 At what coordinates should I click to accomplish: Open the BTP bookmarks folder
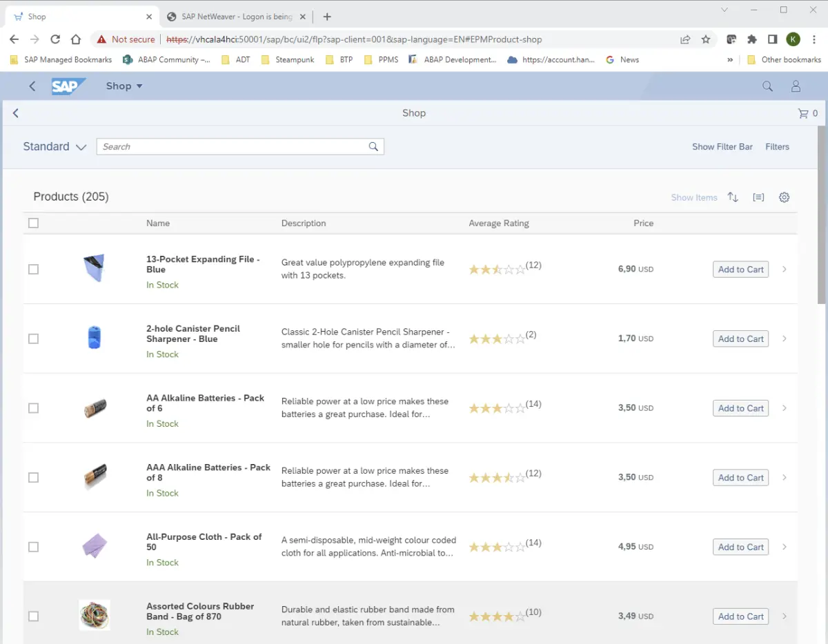click(x=339, y=60)
